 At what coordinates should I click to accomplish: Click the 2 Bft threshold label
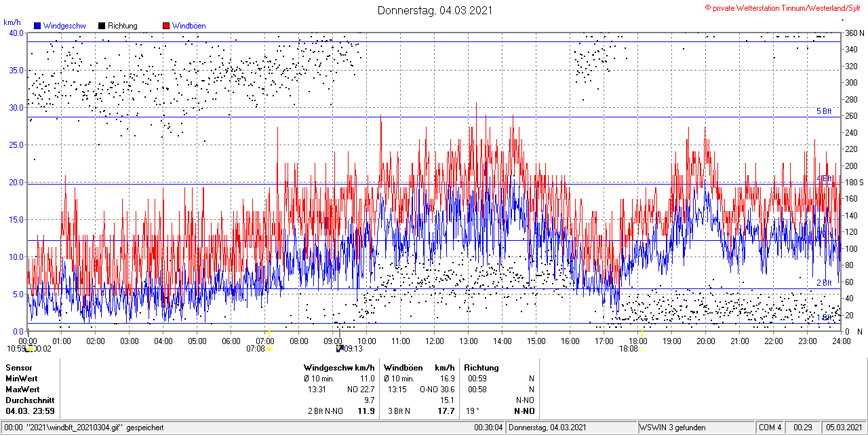point(824,283)
